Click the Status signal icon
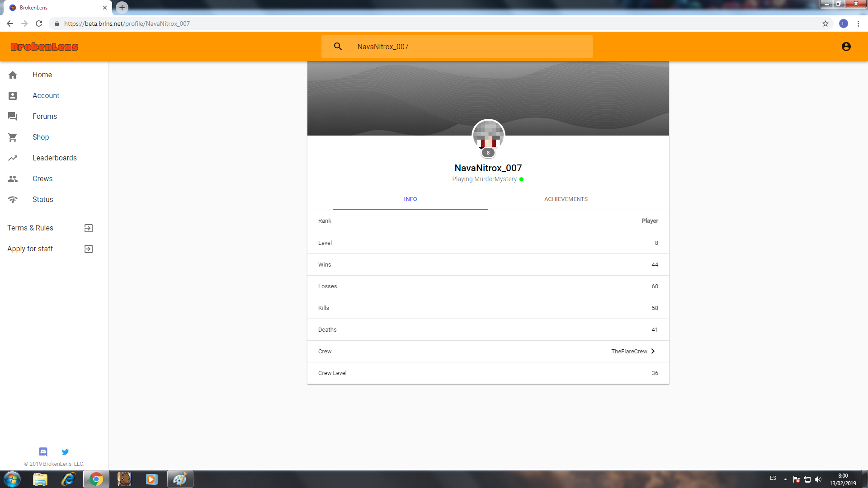868x488 pixels. point(13,200)
